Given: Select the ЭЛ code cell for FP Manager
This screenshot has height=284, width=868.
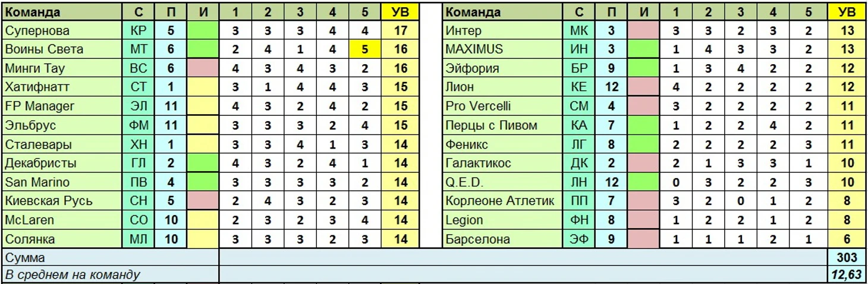Looking at the screenshot, I should point(138,106).
